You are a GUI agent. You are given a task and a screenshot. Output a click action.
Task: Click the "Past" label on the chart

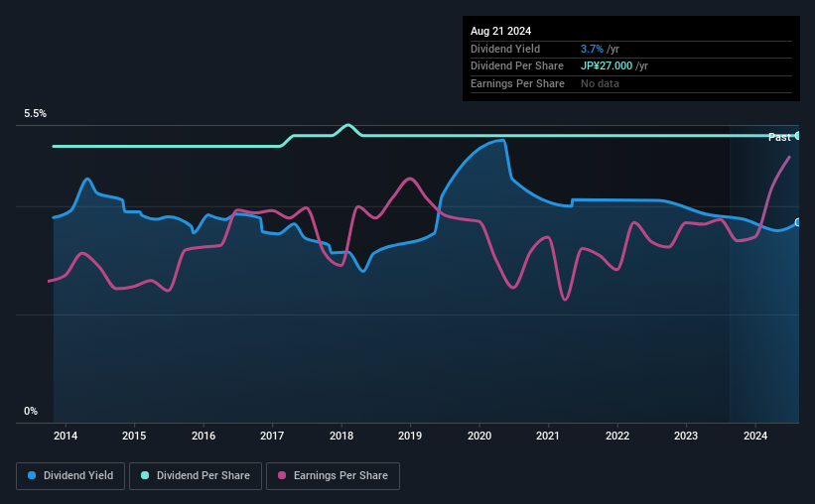coord(779,137)
